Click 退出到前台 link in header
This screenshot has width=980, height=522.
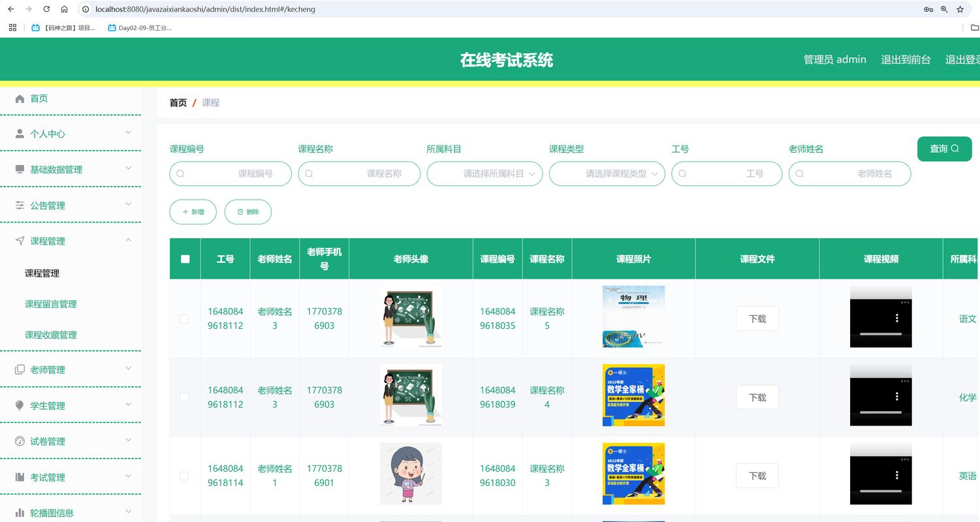point(906,59)
